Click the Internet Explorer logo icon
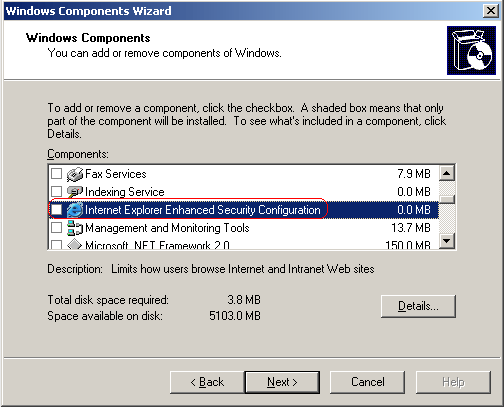The height and width of the screenshot is (407, 504). tap(75, 210)
